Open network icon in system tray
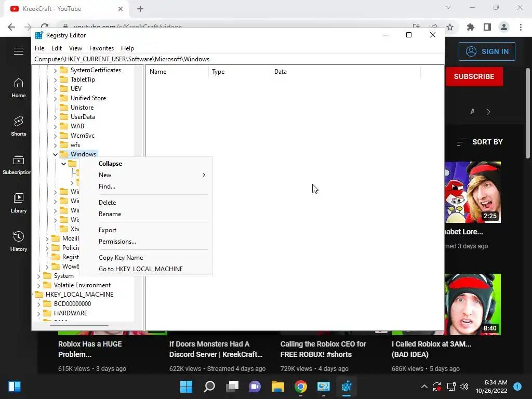This screenshot has width=532, height=399. 451,387
